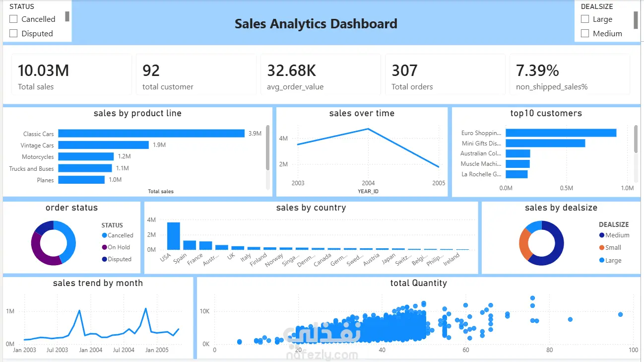Image resolution: width=644 pixels, height=362 pixels.
Task: Click the Medium dealsize legend marker
Action: coord(602,235)
